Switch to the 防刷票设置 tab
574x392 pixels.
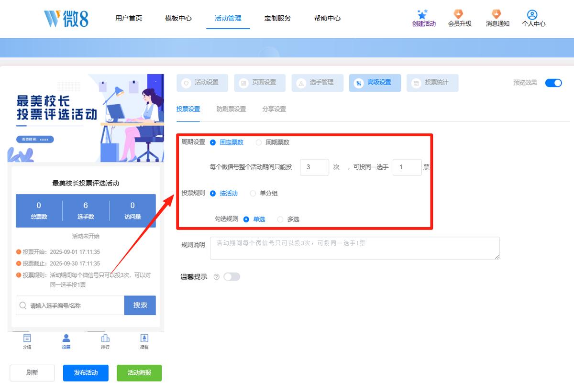[231, 109]
